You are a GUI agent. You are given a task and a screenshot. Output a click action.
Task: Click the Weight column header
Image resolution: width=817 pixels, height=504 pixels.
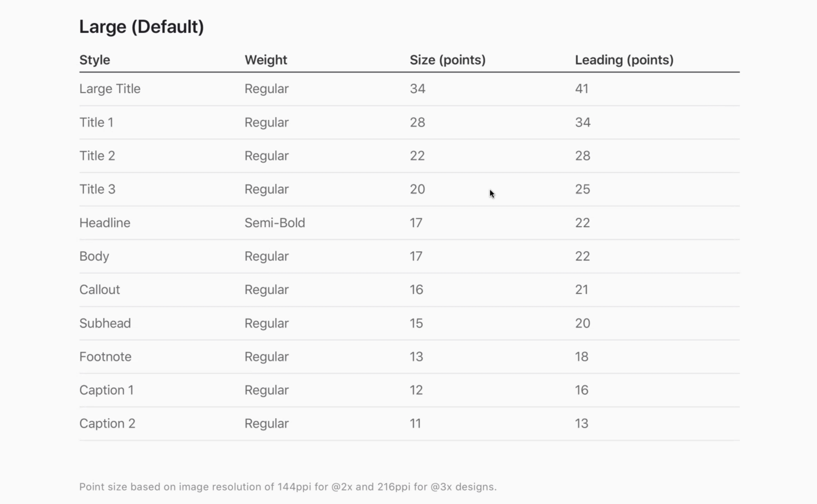pyautogui.click(x=266, y=60)
